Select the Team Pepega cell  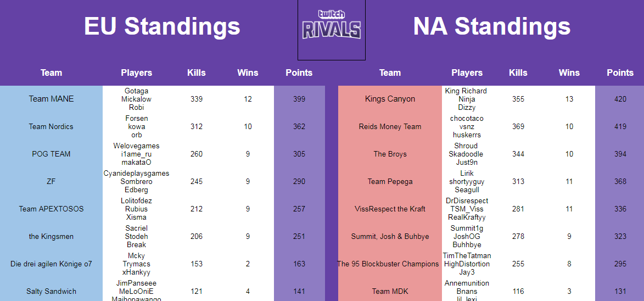click(x=390, y=181)
